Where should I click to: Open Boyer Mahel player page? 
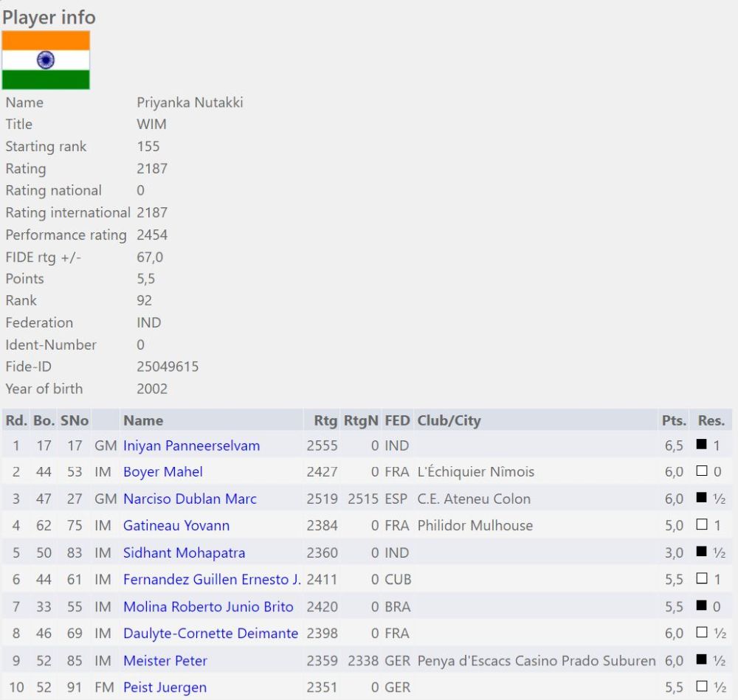coord(162,472)
